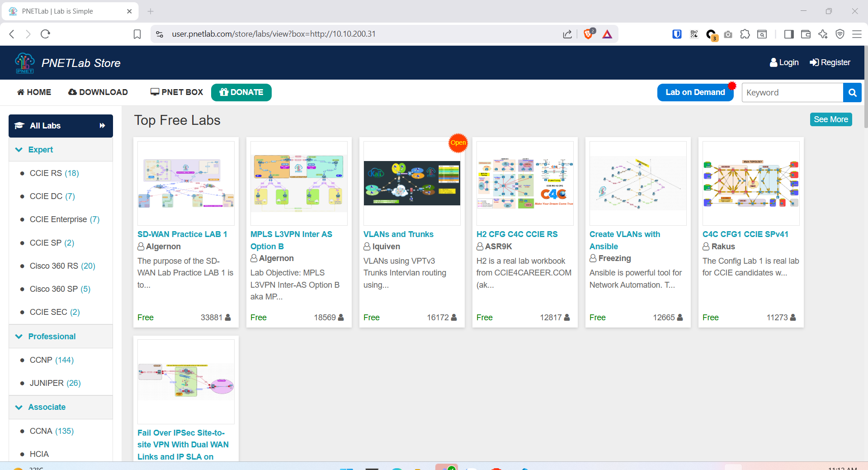
Task: Collapse the Expert category
Action: 61,150
